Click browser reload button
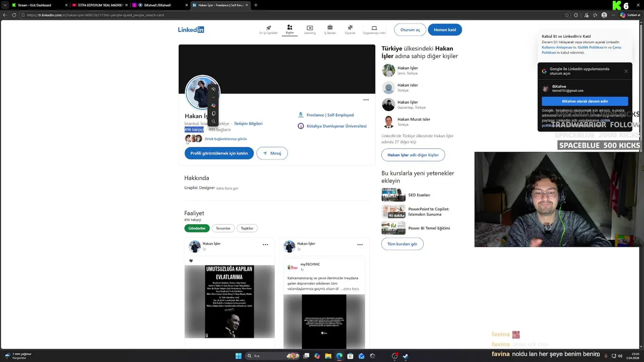Image resolution: width=644 pixels, height=362 pixels. [x=14, y=15]
